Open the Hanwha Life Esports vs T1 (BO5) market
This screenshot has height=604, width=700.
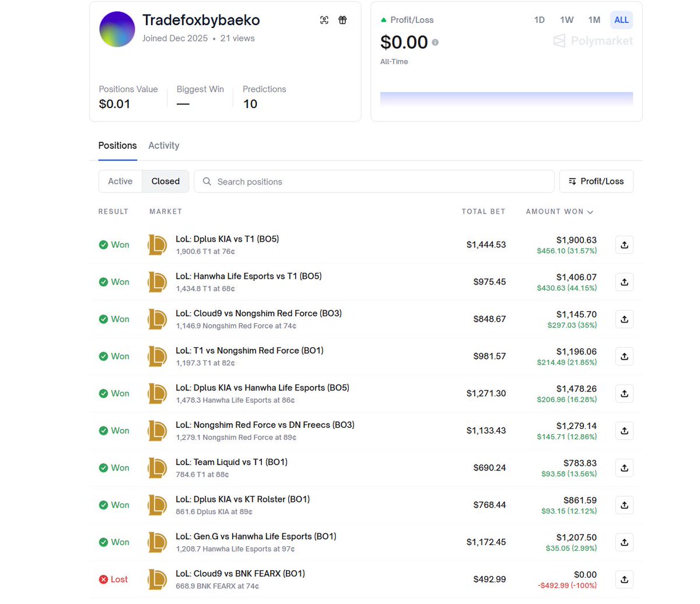point(249,276)
